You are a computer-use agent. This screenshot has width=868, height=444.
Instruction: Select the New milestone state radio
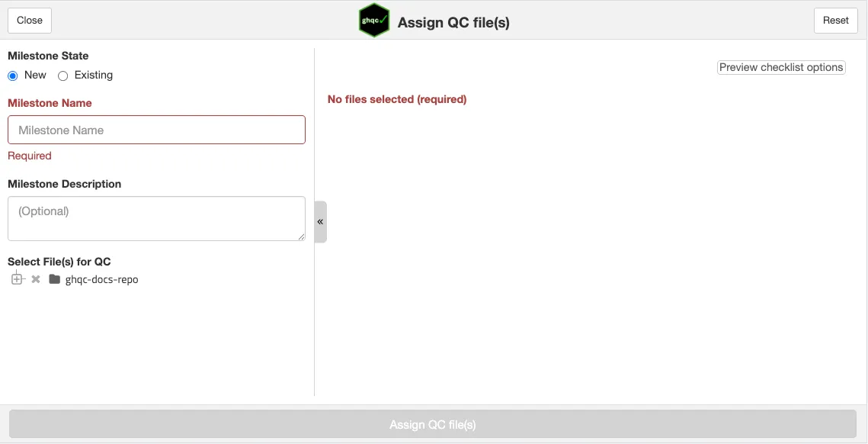tap(13, 76)
